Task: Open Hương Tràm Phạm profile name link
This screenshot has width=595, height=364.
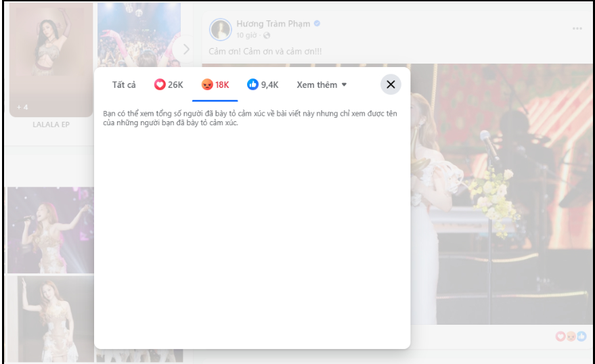Action: click(x=273, y=24)
